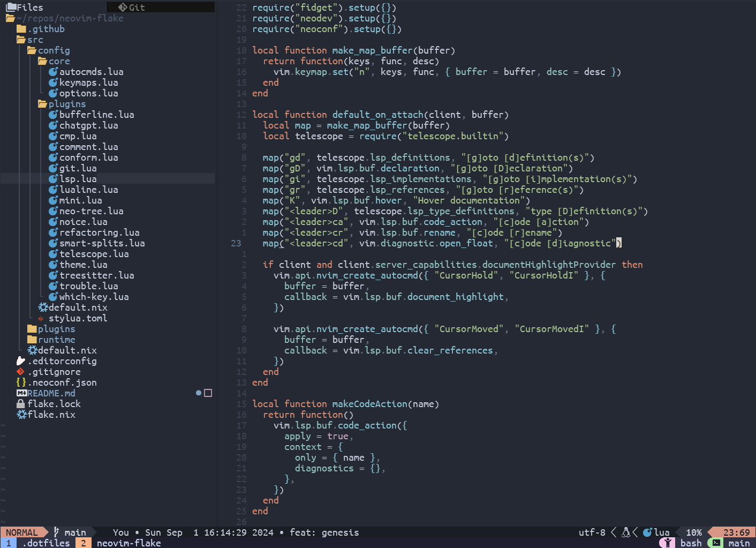Click the lua icon beside bufferline.lua

click(54, 115)
